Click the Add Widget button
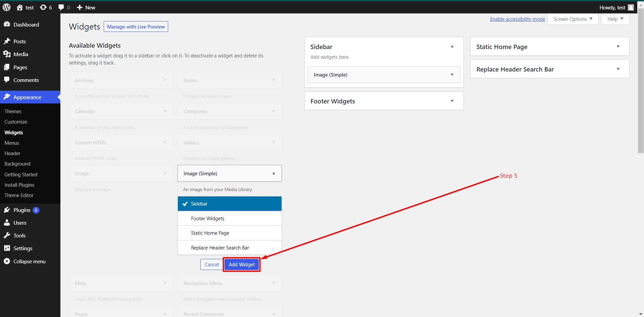 pos(242,265)
